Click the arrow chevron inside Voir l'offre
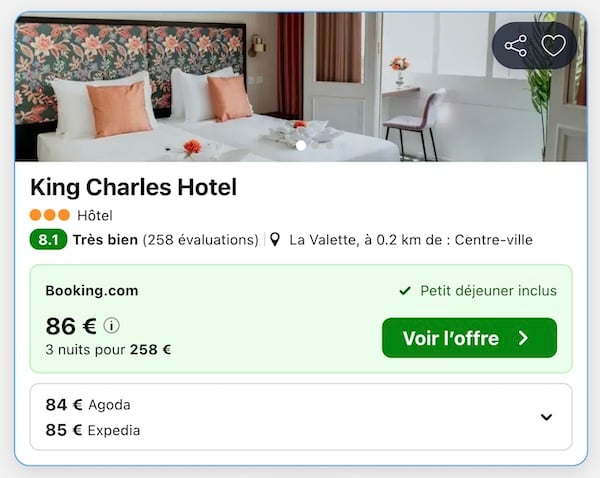The width and height of the screenshot is (600, 478). [523, 338]
